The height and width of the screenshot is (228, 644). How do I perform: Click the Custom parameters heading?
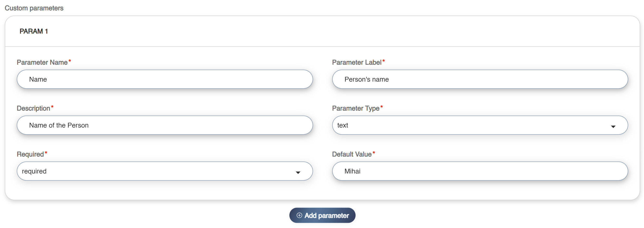tap(34, 8)
